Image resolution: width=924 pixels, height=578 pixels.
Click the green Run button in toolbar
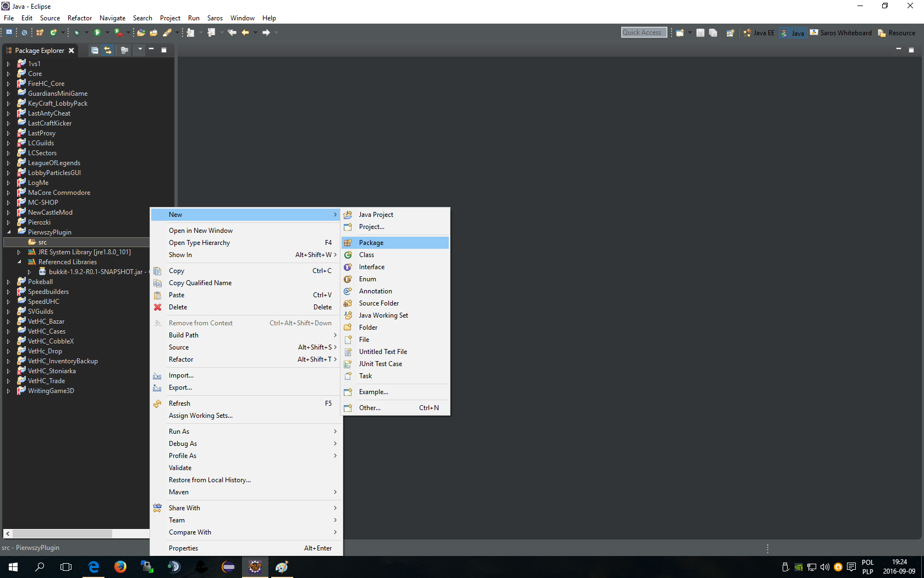(x=97, y=32)
